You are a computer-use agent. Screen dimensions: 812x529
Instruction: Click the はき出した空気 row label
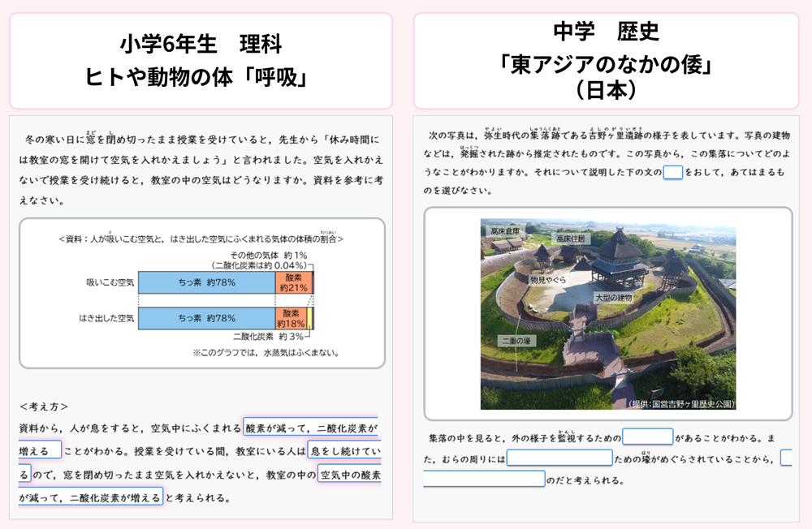[x=106, y=318]
